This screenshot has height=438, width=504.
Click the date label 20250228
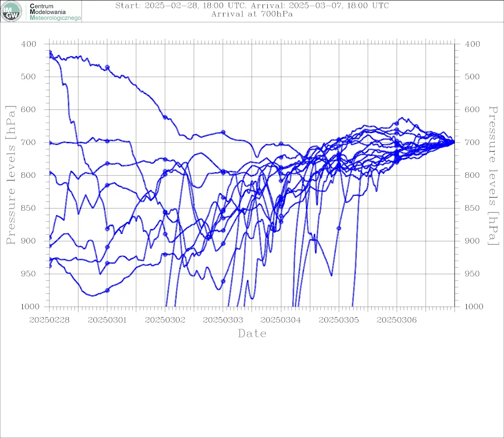49,320
